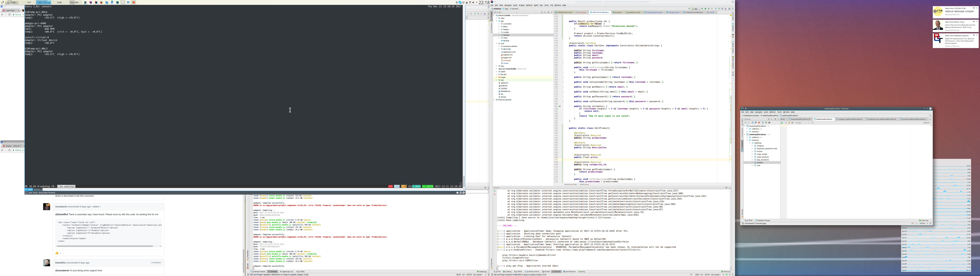The height and width of the screenshot is (276, 980).
Task: Expand category table in DataGrip tree
Action: (752, 146)
